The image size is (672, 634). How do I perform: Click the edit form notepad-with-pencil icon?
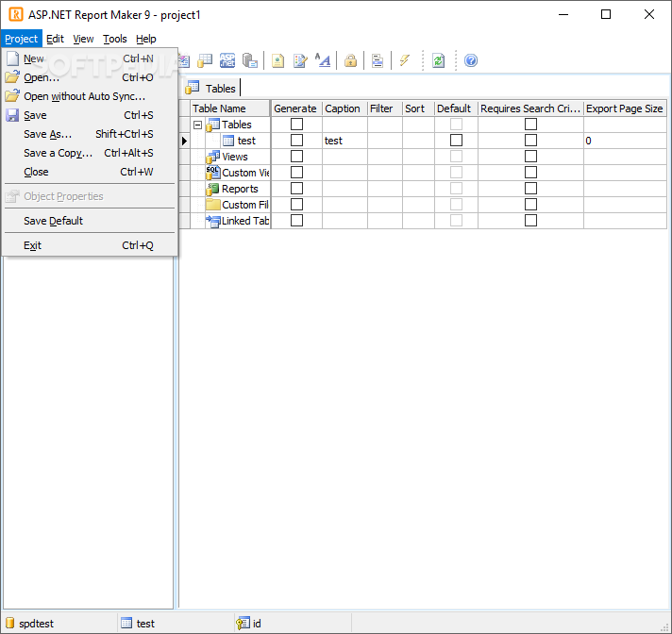(x=300, y=60)
